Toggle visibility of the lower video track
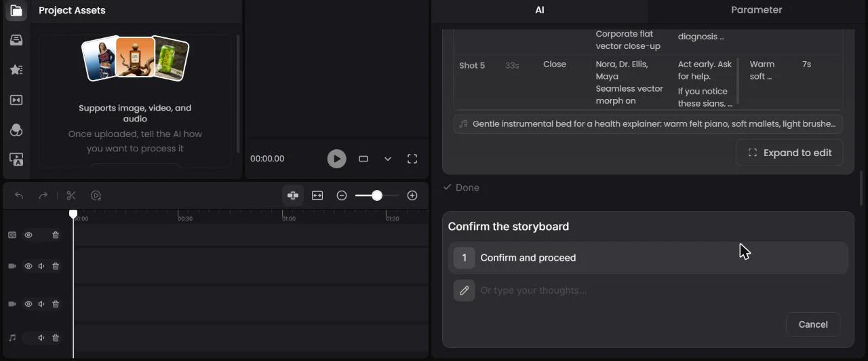 [28, 304]
